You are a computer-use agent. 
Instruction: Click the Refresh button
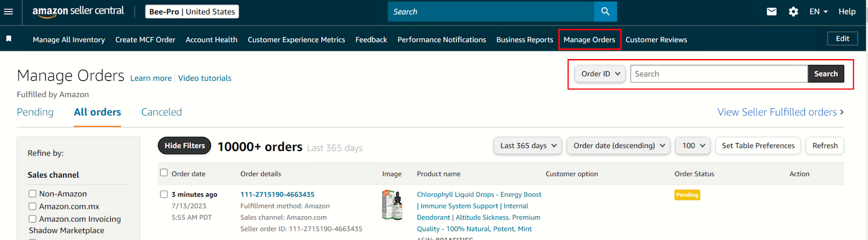[825, 145]
